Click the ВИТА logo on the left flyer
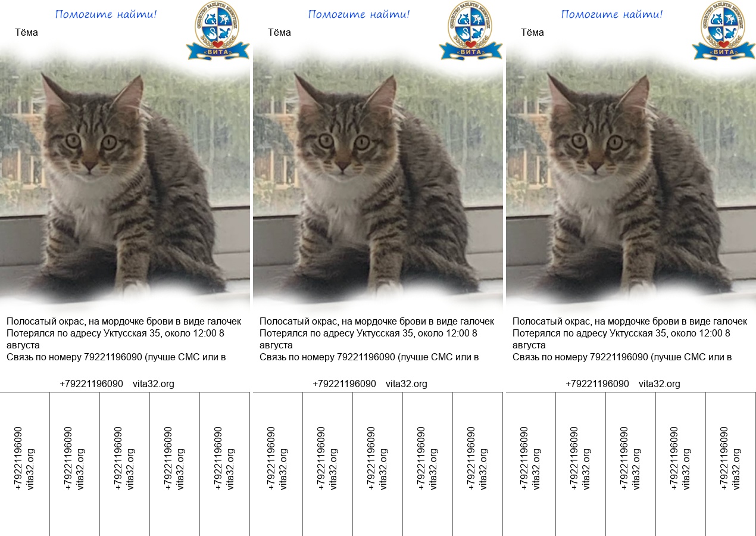 [x=218, y=30]
